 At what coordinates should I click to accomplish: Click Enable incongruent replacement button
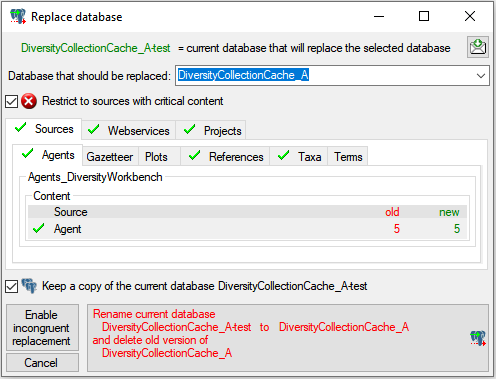(42, 327)
